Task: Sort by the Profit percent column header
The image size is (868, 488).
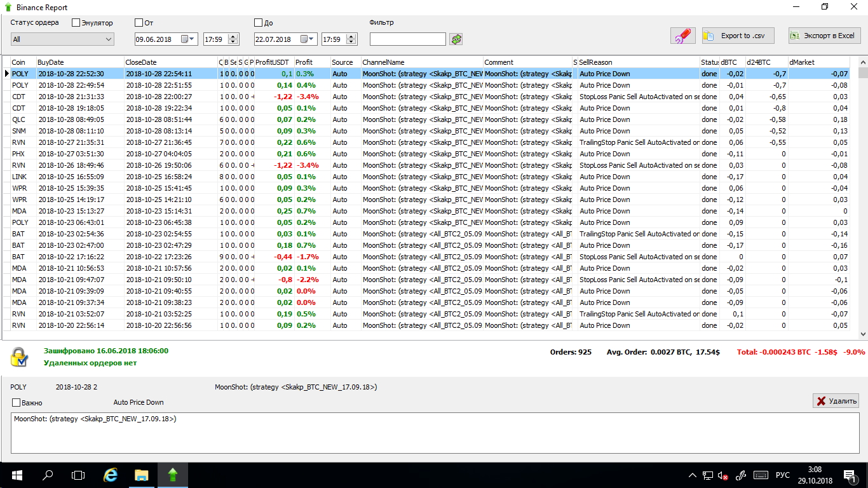Action: point(312,62)
